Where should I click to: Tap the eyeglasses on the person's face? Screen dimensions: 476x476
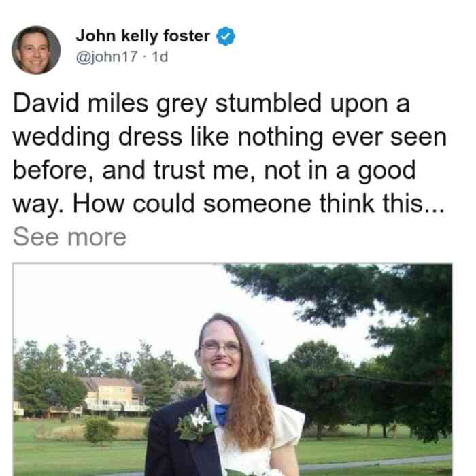220,346
